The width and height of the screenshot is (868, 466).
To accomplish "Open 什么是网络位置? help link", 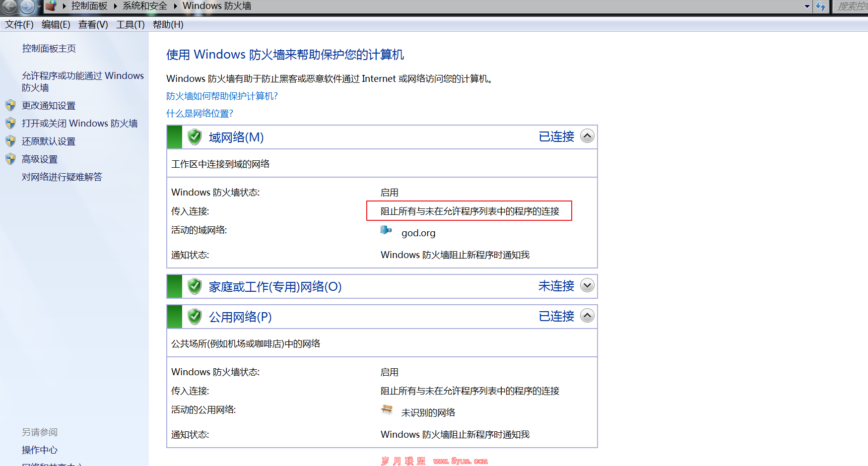I will tap(200, 113).
